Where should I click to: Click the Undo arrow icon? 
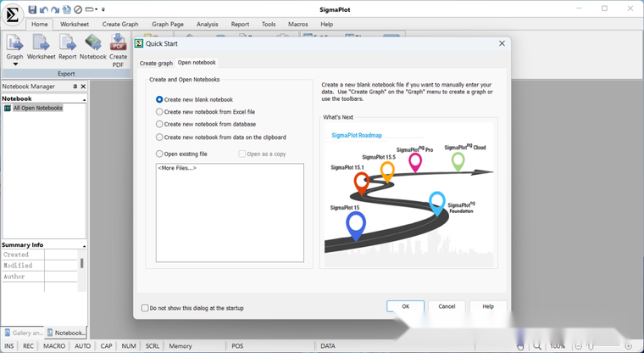[43, 9]
